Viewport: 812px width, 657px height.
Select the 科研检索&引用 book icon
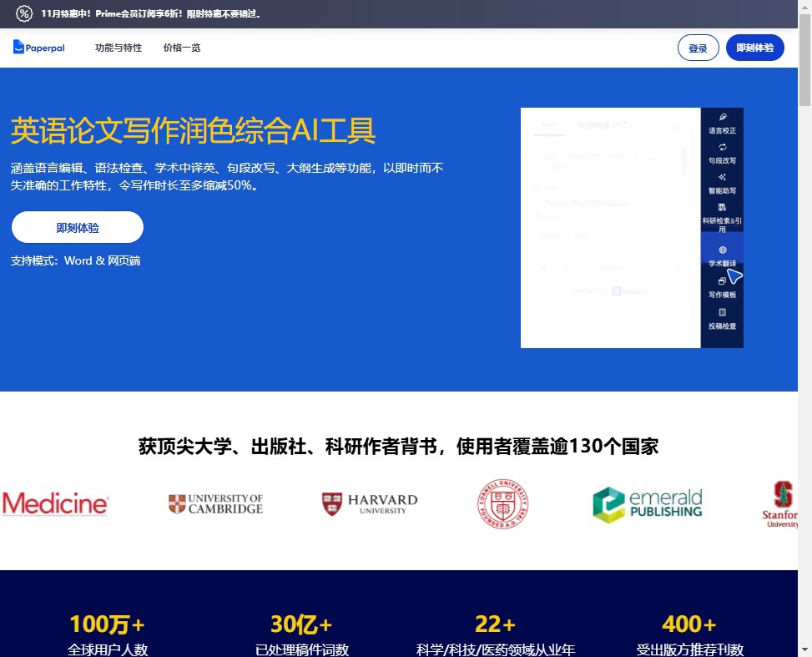tap(722, 207)
